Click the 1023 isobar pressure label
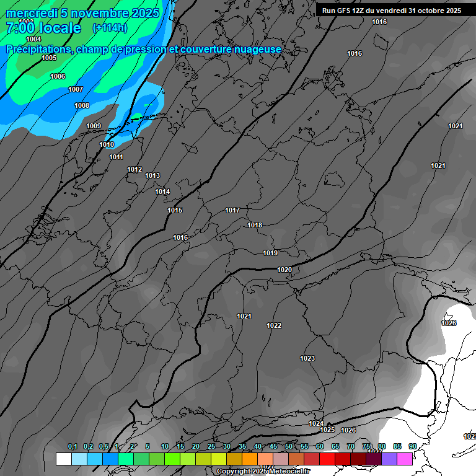 tap(307, 358)
